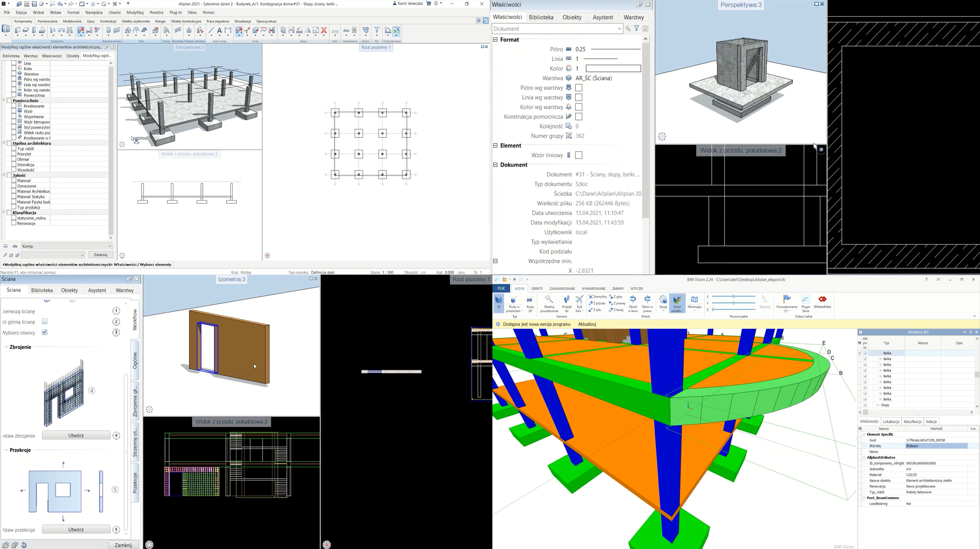Click the Rzuty 2D view icon
The width and height of the screenshot is (980, 549).
(530, 304)
